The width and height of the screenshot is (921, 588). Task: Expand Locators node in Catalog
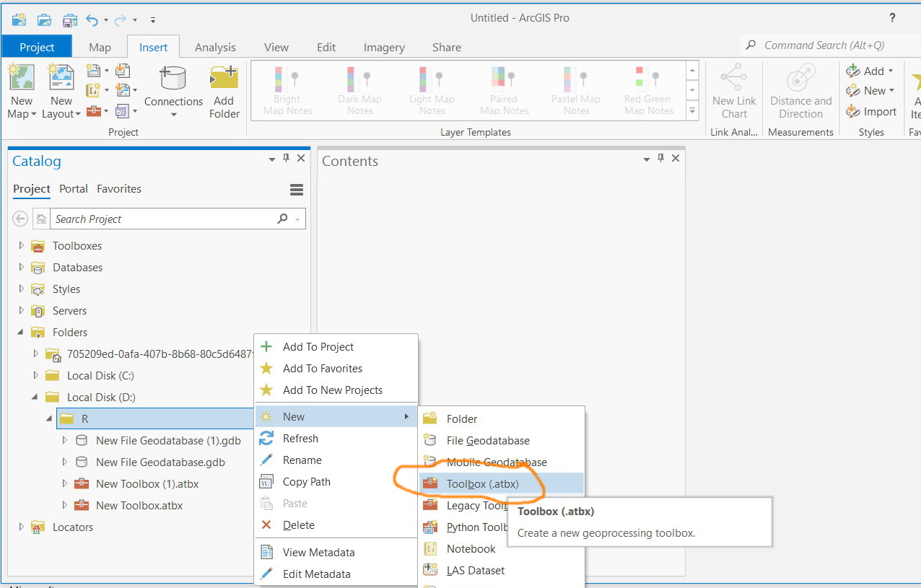pos(21,527)
